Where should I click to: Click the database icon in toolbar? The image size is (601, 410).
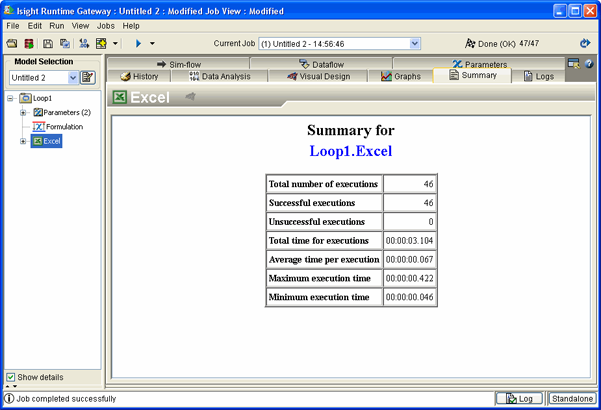pos(29,44)
